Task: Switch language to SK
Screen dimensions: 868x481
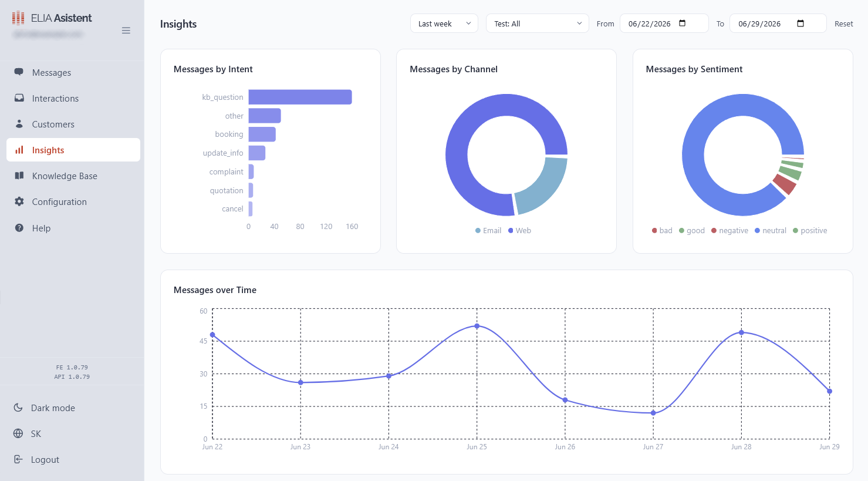Action: click(x=73, y=433)
